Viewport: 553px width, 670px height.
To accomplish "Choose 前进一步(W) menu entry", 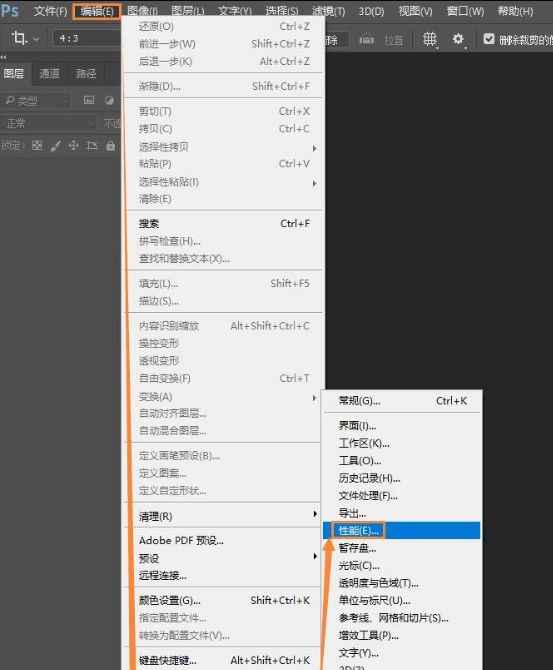I will (x=224, y=44).
